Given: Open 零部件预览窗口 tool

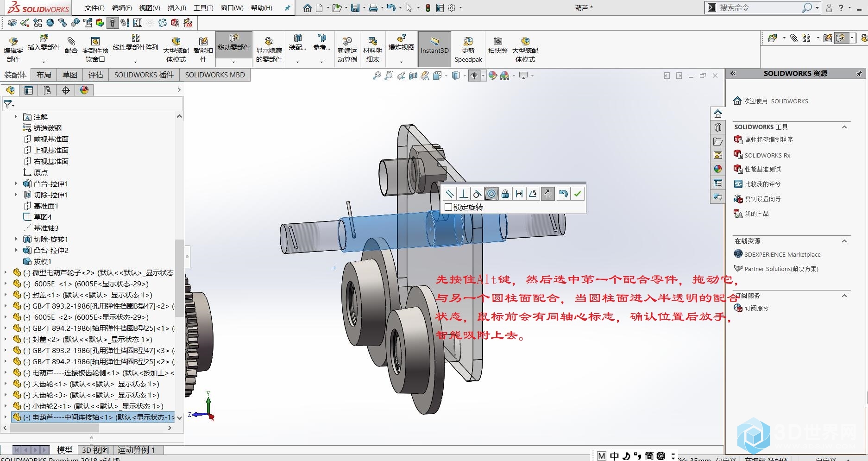Looking at the screenshot, I should click(95, 50).
